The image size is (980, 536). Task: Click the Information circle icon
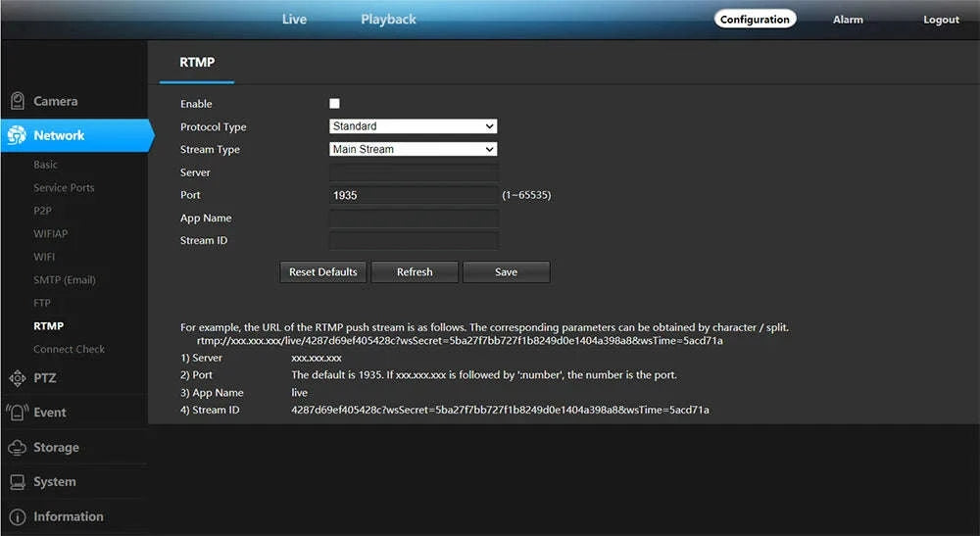point(17,516)
